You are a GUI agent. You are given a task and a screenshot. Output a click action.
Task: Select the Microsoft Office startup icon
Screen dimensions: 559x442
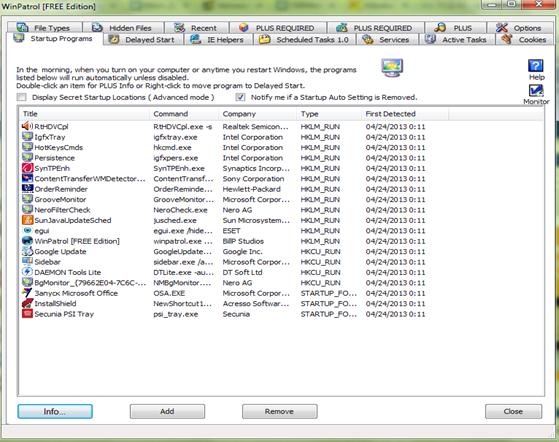pos(27,293)
